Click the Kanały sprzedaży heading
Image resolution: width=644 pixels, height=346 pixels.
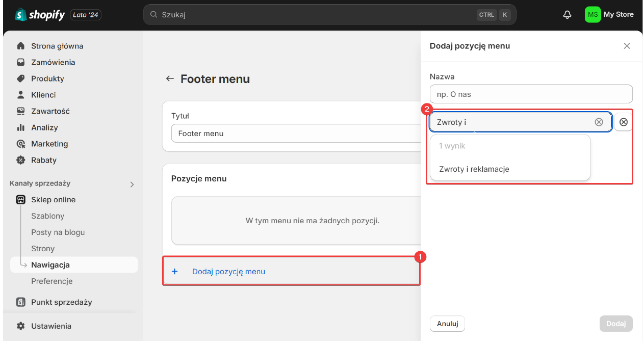(x=40, y=183)
